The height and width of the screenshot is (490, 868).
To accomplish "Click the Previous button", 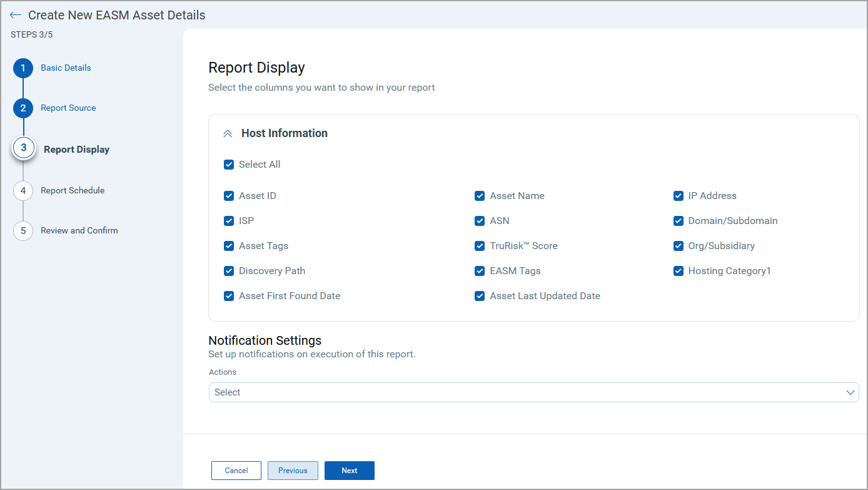I will [293, 471].
